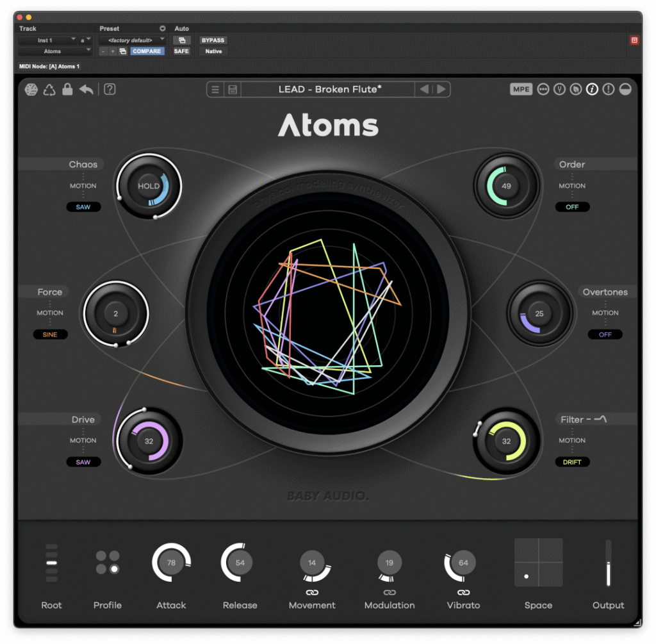Open the Atoms plug-in selector
Screen dimensions: 656x644
pos(55,51)
